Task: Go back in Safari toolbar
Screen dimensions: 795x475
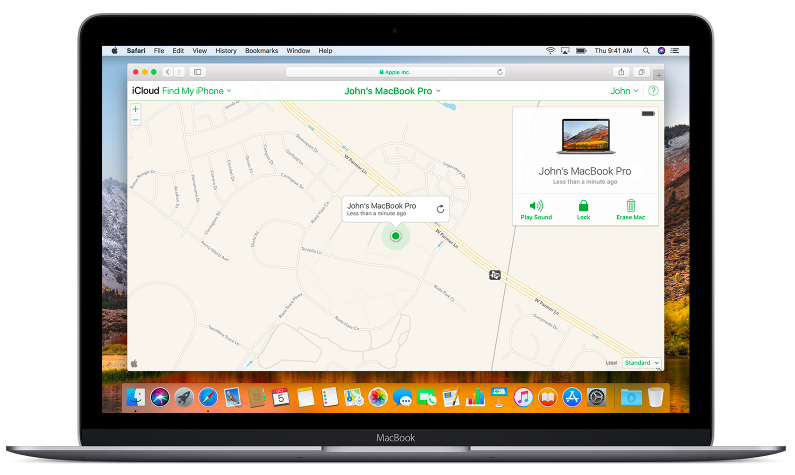Action: pyautogui.click(x=167, y=72)
